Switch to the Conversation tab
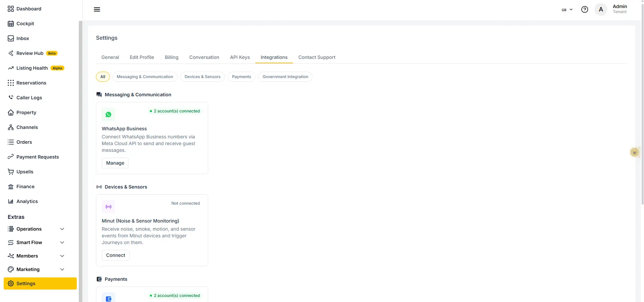 pyautogui.click(x=204, y=57)
